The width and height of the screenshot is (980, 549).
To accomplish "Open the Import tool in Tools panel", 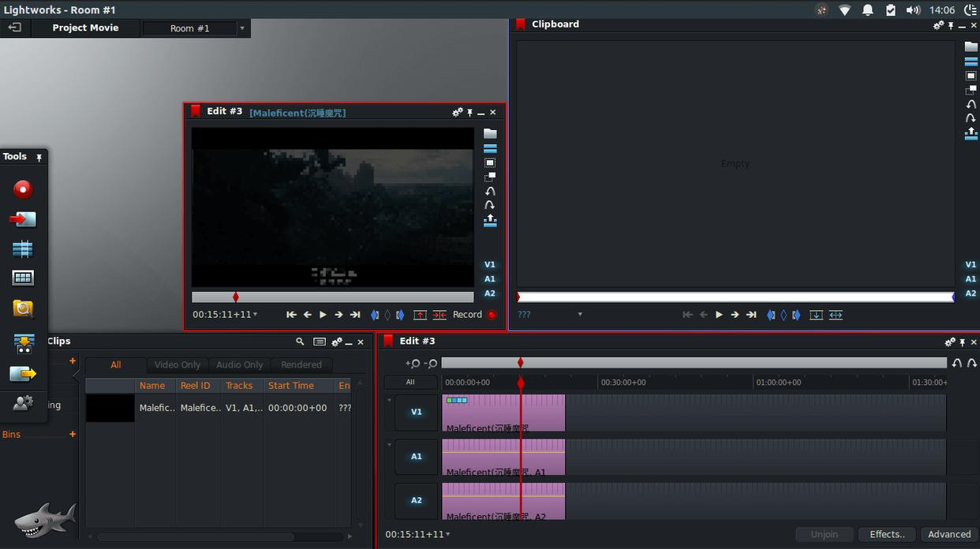I will [x=23, y=219].
